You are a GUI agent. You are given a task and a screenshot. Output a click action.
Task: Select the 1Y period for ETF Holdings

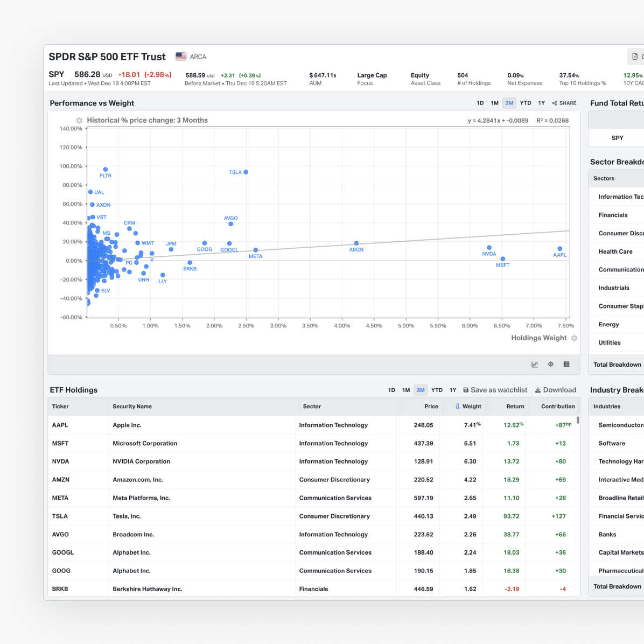(452, 390)
